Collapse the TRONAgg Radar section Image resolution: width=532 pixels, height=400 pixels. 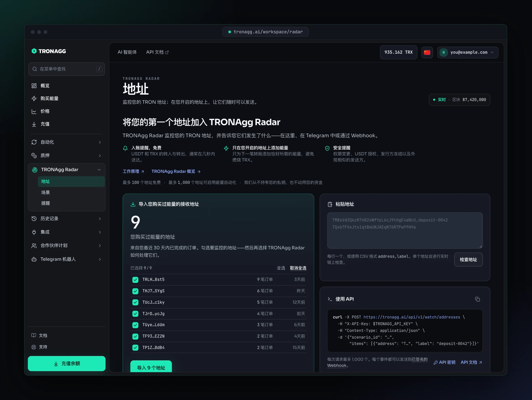(x=67, y=170)
